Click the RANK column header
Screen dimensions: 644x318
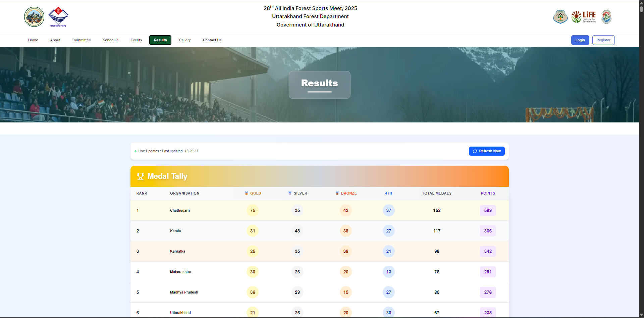pyautogui.click(x=142, y=193)
